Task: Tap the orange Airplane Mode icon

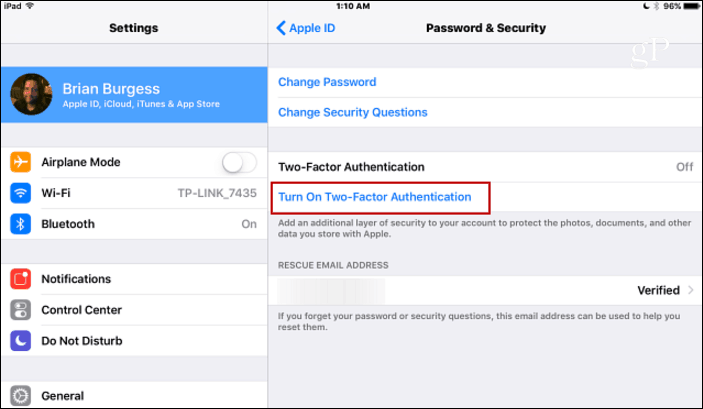Action: tap(21, 162)
